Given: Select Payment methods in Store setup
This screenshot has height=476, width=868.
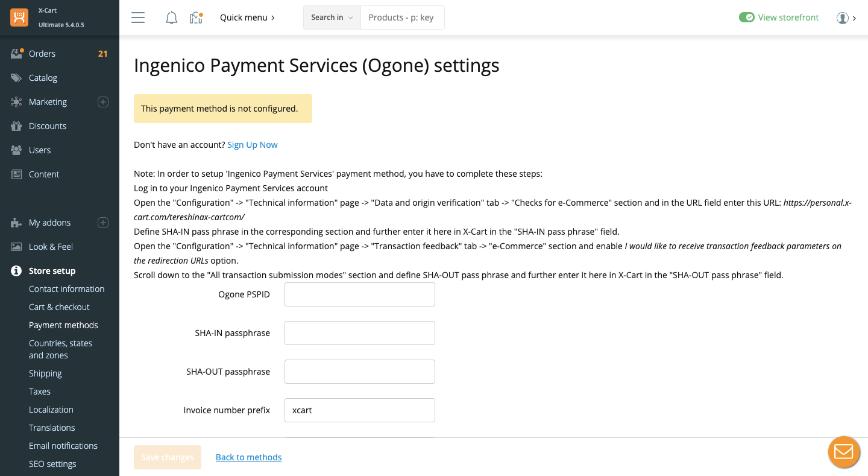Looking at the screenshot, I should (63, 325).
